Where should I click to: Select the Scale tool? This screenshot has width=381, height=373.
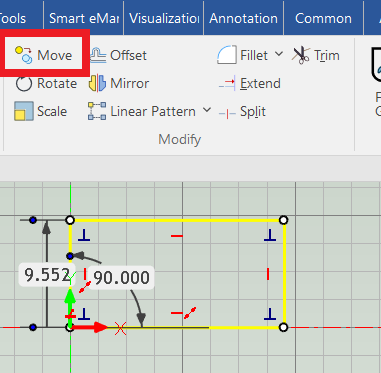(41, 111)
